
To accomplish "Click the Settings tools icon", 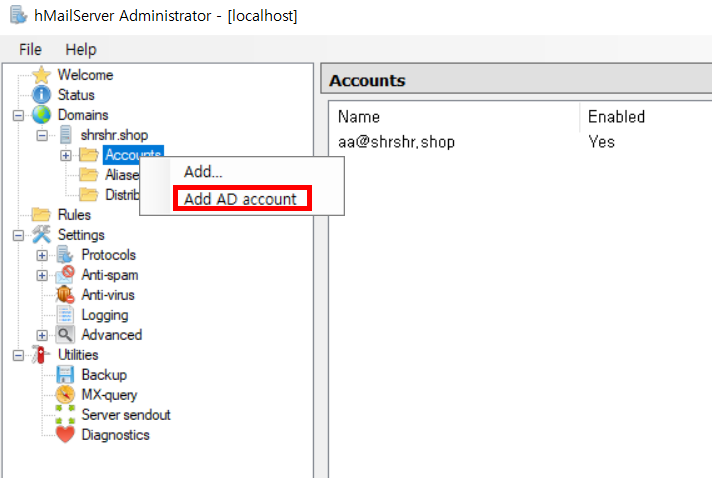I will [41, 235].
